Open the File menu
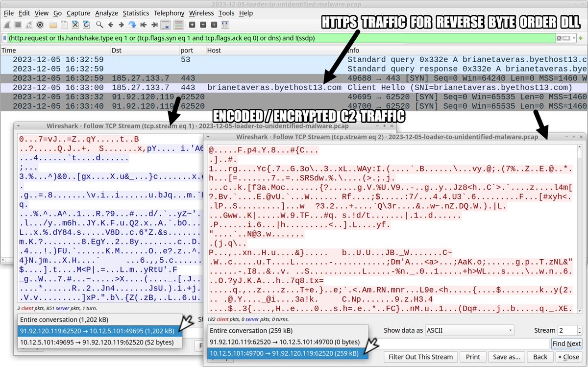 [x=9, y=13]
